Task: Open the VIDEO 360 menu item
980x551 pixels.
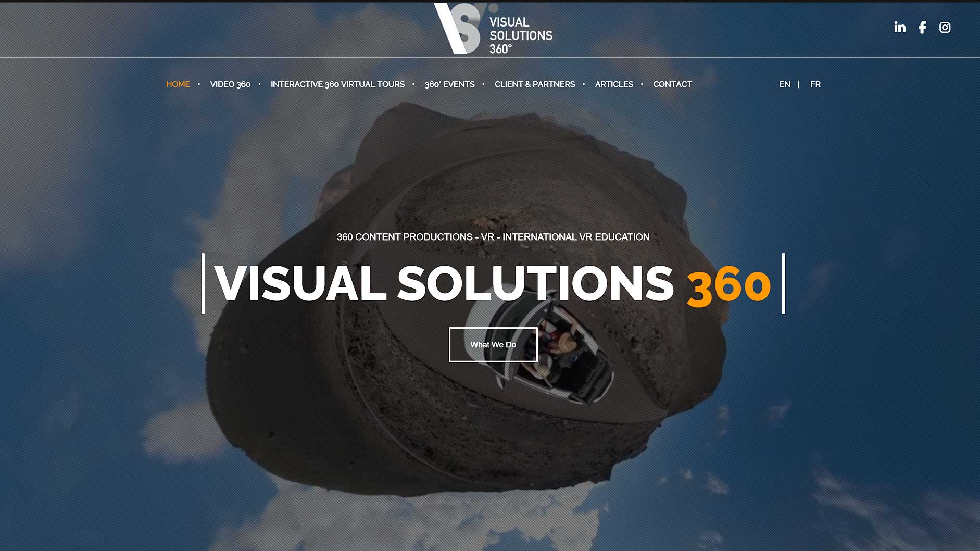Action: tap(230, 84)
